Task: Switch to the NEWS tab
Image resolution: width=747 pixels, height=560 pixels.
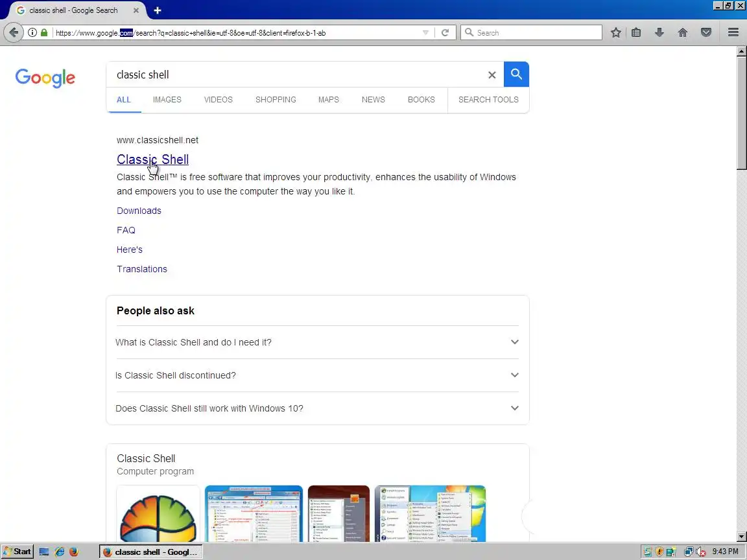Action: click(373, 100)
